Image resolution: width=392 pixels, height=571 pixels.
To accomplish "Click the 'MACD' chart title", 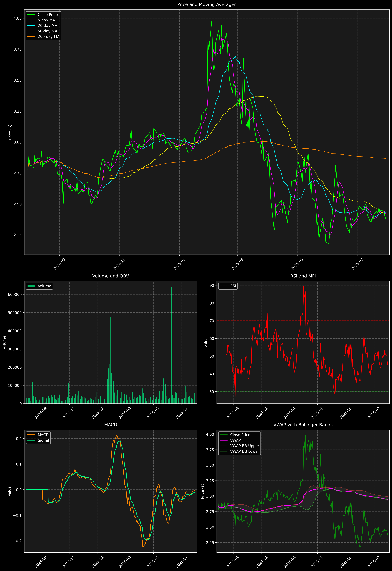I will pyautogui.click(x=111, y=425).
